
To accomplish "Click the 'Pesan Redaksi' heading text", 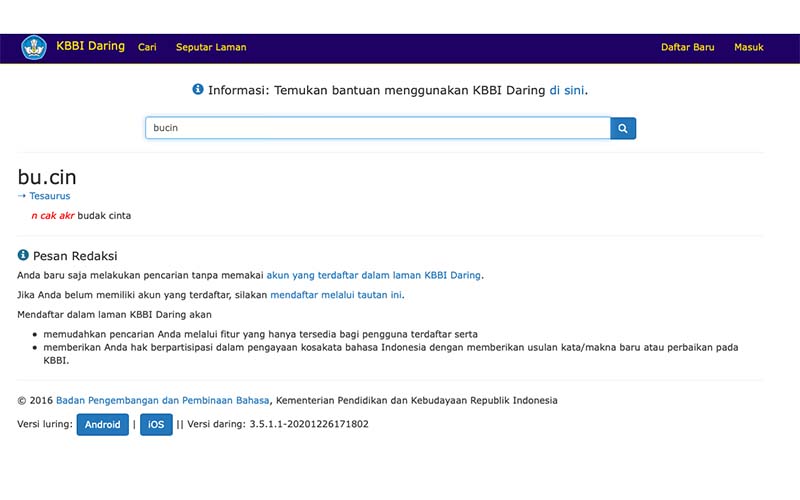I will [x=75, y=256].
